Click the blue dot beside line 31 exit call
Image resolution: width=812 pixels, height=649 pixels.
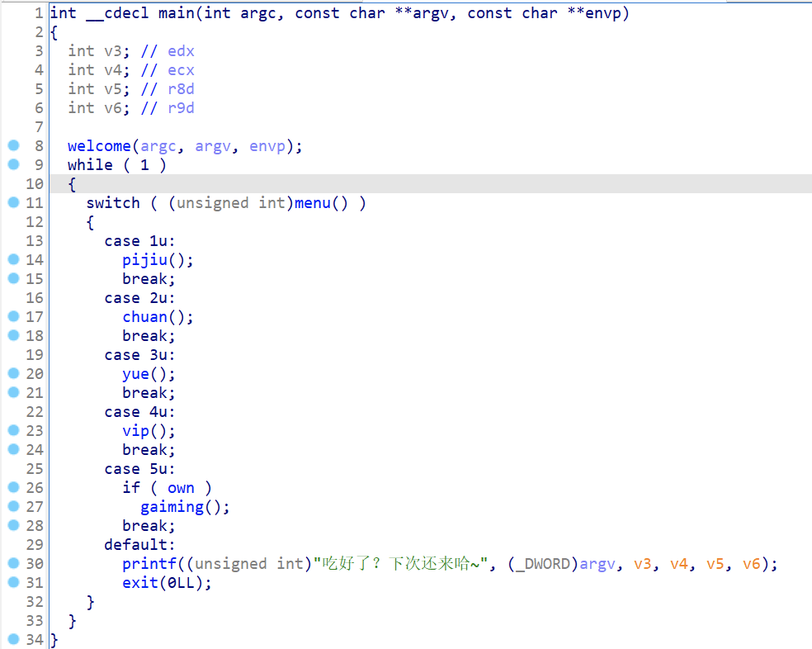tap(13, 582)
